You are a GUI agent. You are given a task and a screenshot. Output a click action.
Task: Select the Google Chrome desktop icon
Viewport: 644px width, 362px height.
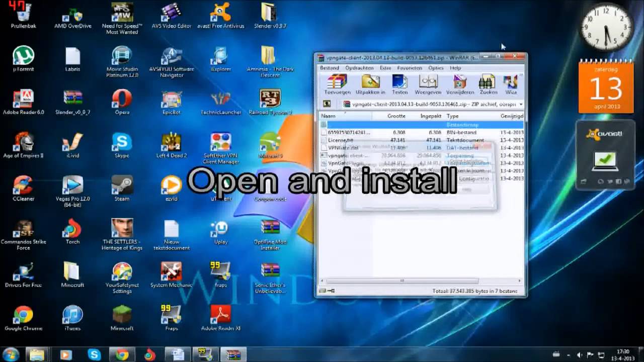(x=23, y=318)
